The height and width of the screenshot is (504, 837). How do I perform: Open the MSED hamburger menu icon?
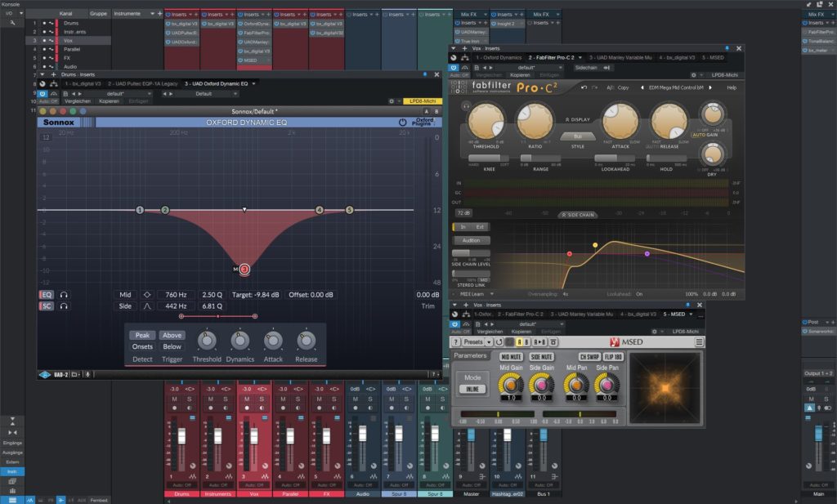click(x=699, y=341)
